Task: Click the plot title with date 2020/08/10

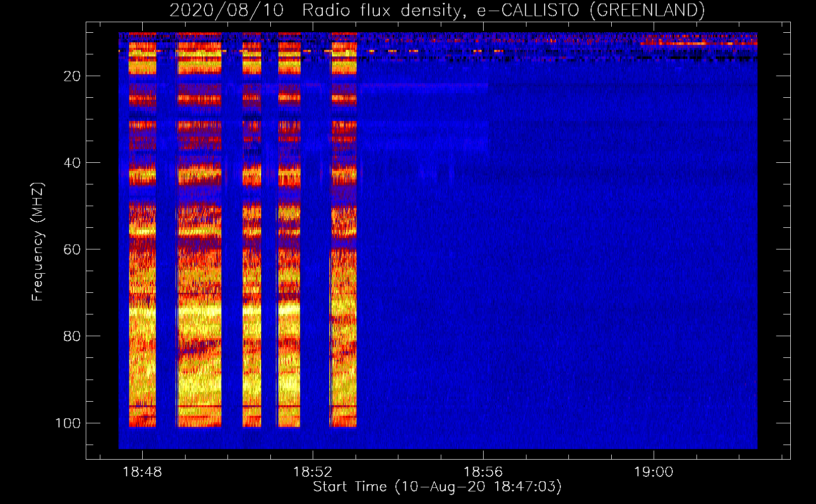Action: coord(437,10)
